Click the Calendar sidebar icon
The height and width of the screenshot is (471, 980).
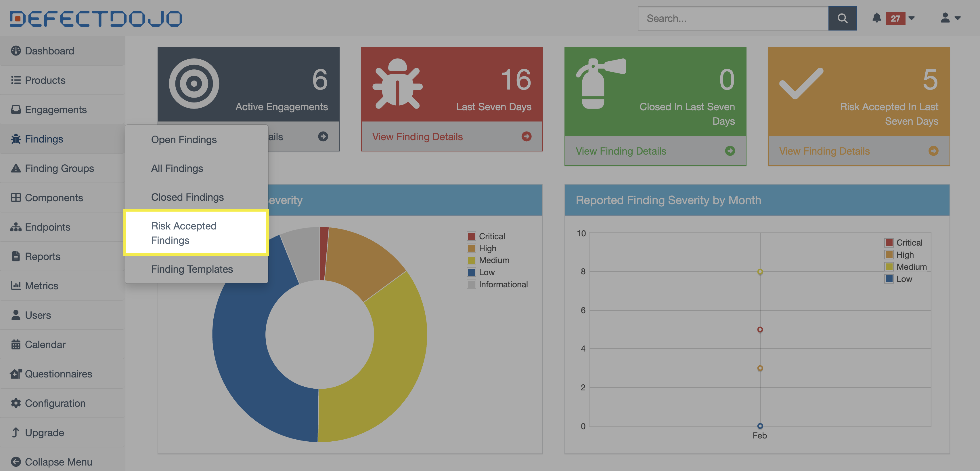point(16,345)
